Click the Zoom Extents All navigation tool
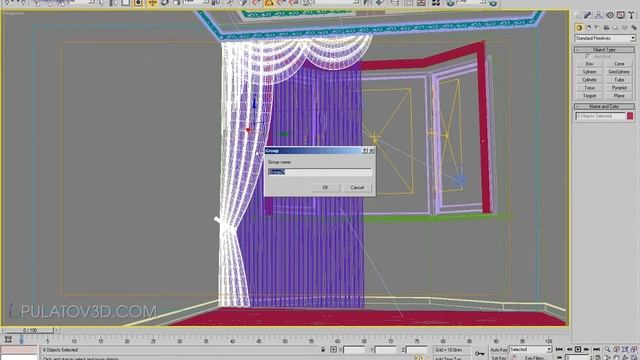Image resolution: width=640 pixels, height=360 pixels. [633, 350]
